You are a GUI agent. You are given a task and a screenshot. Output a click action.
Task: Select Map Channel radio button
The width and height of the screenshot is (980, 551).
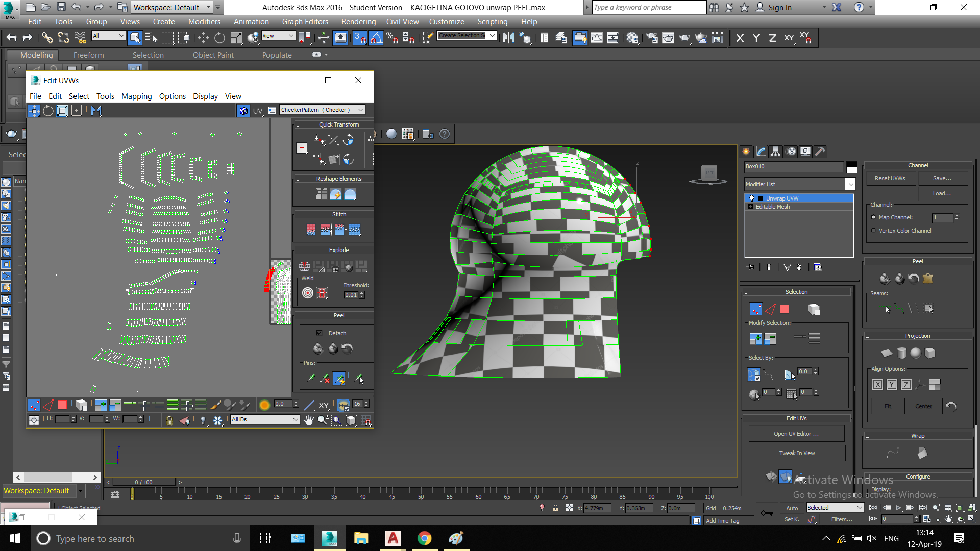873,217
